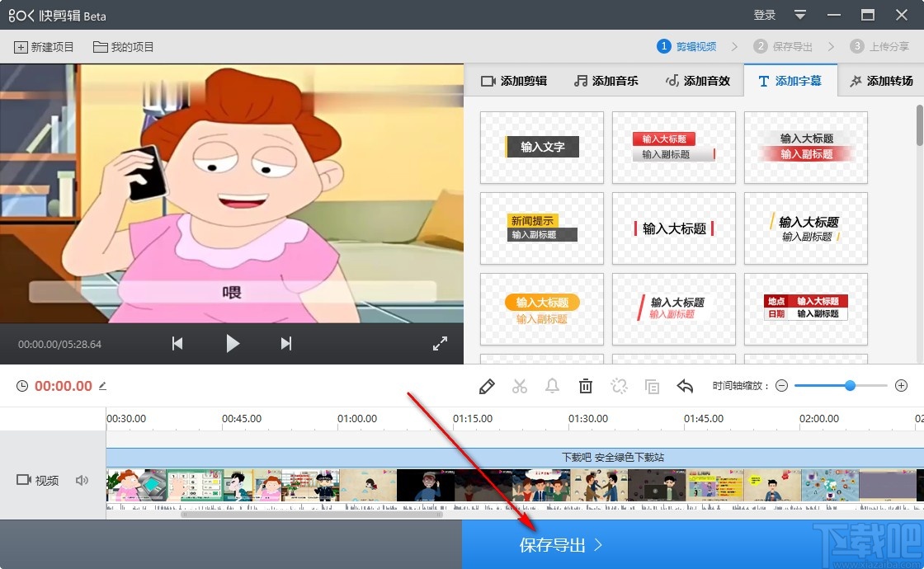Screen dimensions: 924x569
Task: Click timeline ruler at 00:45.00
Action: 242,419
